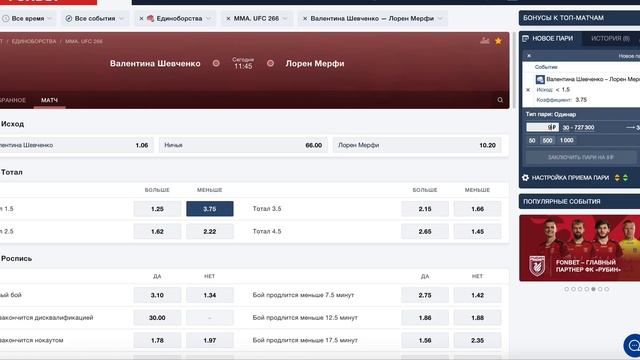Bet on Валентина Шевченко win at 1.06
This screenshot has width=640, height=360.
[76, 145]
